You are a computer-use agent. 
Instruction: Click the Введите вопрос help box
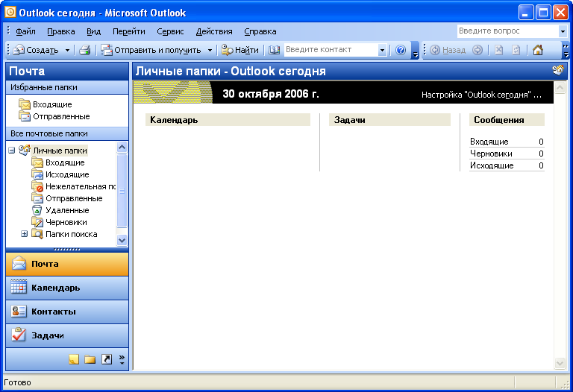pos(507,31)
